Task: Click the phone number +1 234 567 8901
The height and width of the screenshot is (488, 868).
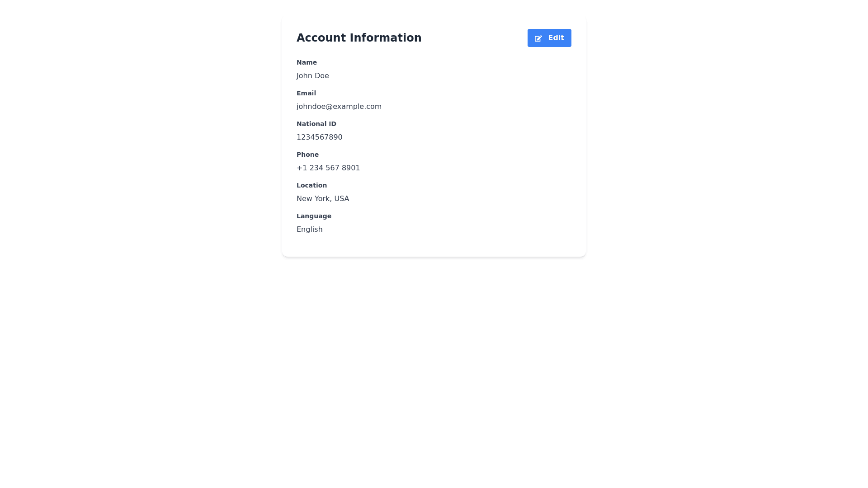Action: pos(328,168)
